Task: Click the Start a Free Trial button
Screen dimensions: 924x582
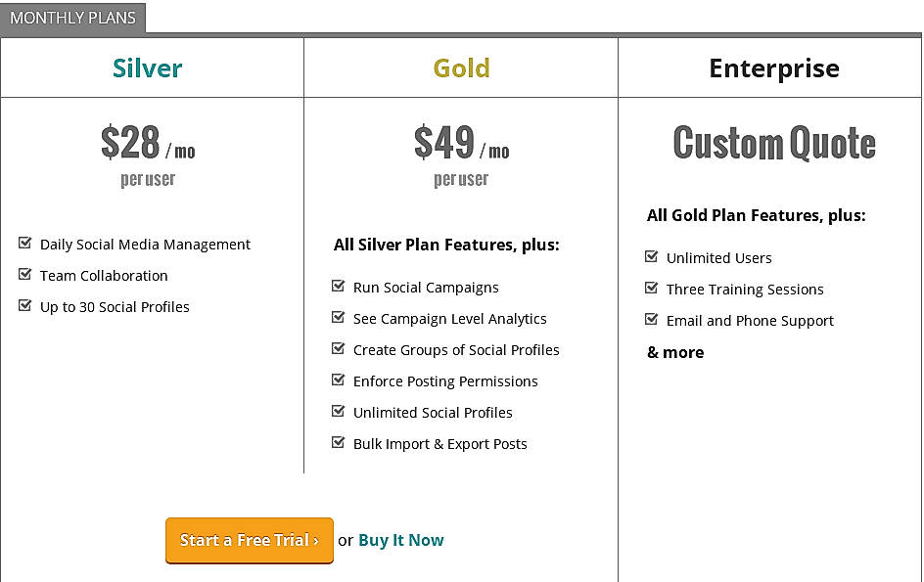Action: (250, 540)
